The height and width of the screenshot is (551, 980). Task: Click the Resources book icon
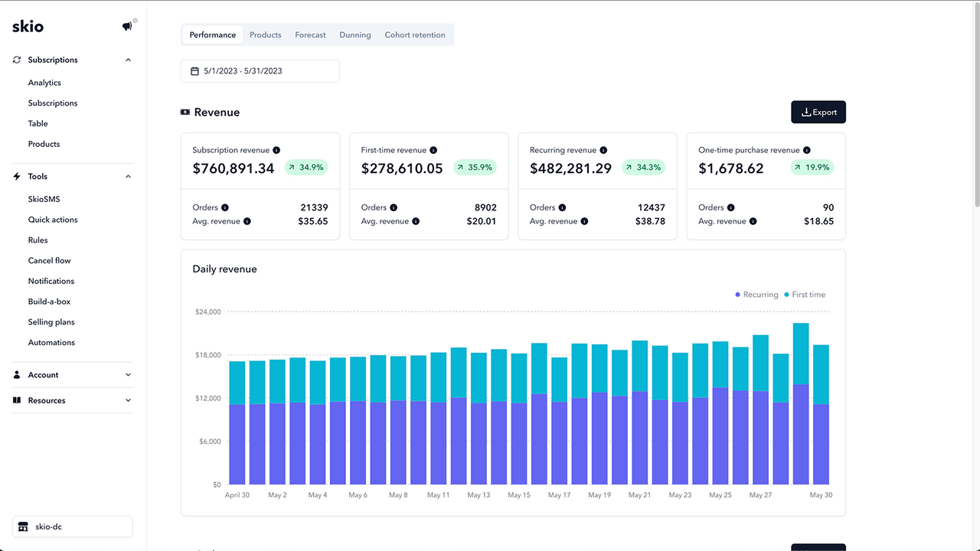[x=16, y=399]
